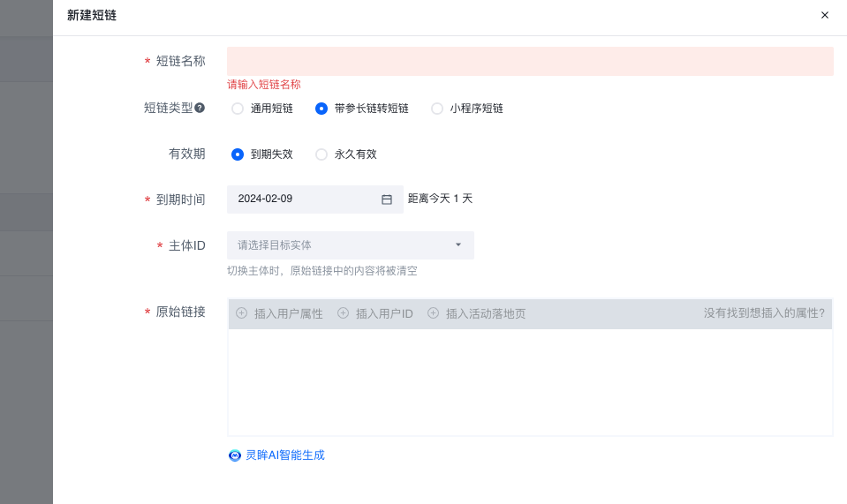Click the 没有找到想插入的属性? link

click(764, 312)
